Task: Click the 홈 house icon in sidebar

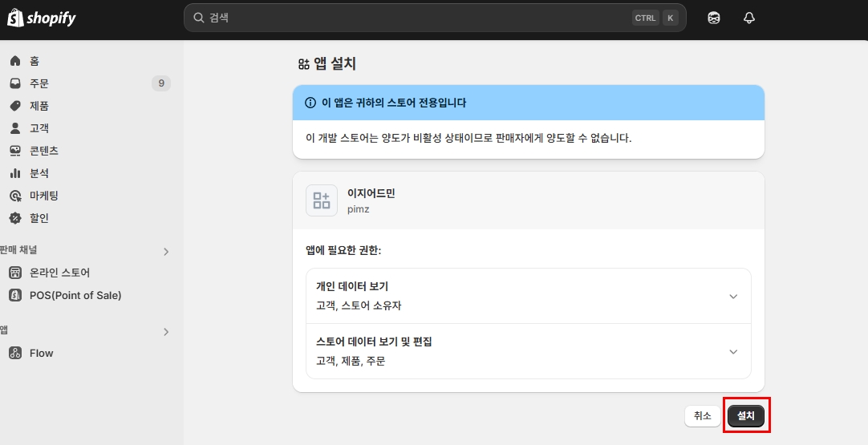Action: [14, 61]
